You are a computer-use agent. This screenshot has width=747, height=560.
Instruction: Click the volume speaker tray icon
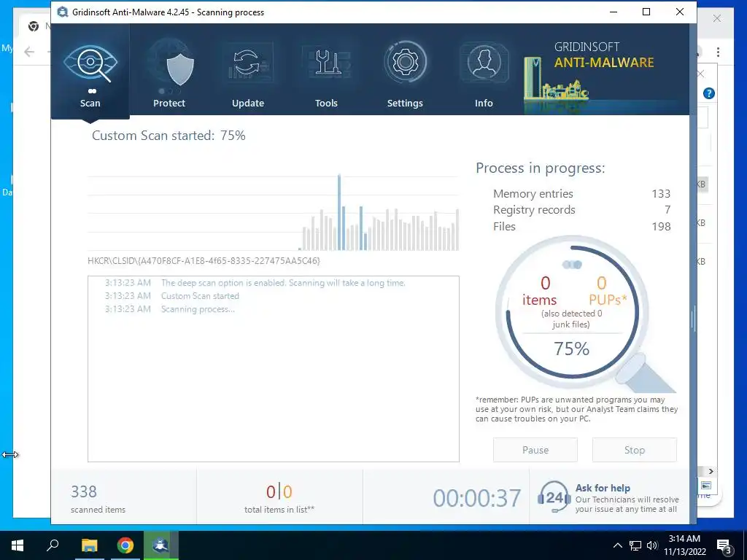tap(652, 545)
